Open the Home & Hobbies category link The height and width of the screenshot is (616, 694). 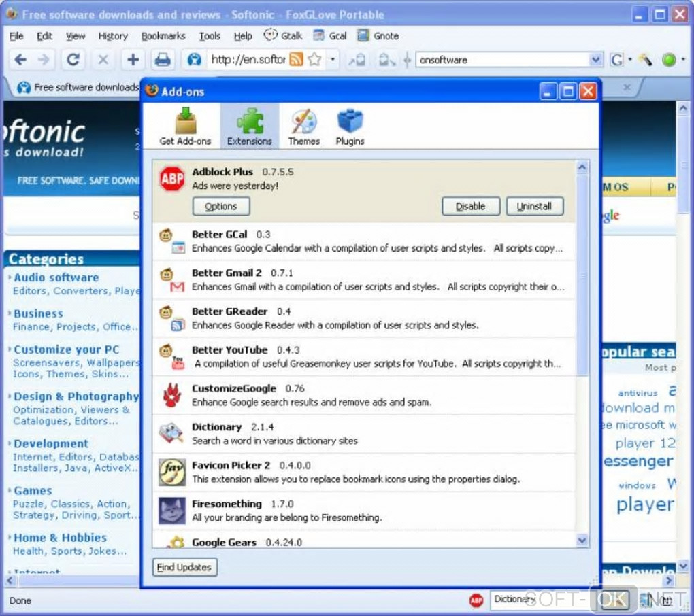click(60, 538)
